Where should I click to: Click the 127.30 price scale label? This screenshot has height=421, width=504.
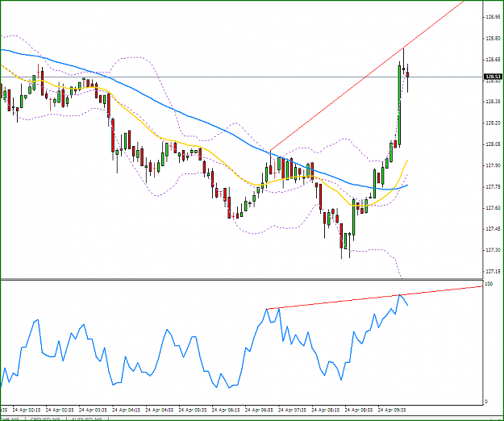[x=493, y=250]
